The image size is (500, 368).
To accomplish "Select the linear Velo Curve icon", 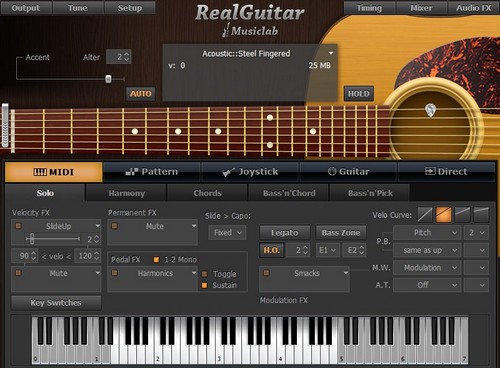I will tap(425, 215).
